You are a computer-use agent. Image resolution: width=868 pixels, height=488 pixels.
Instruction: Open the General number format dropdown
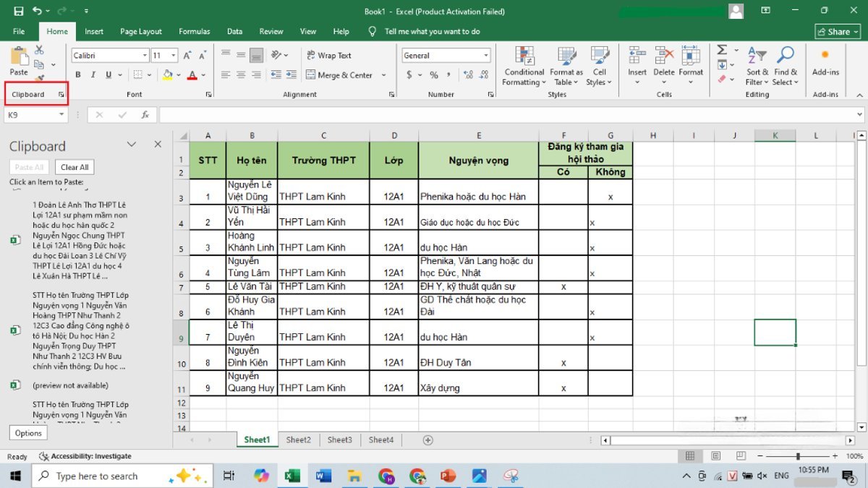485,56
